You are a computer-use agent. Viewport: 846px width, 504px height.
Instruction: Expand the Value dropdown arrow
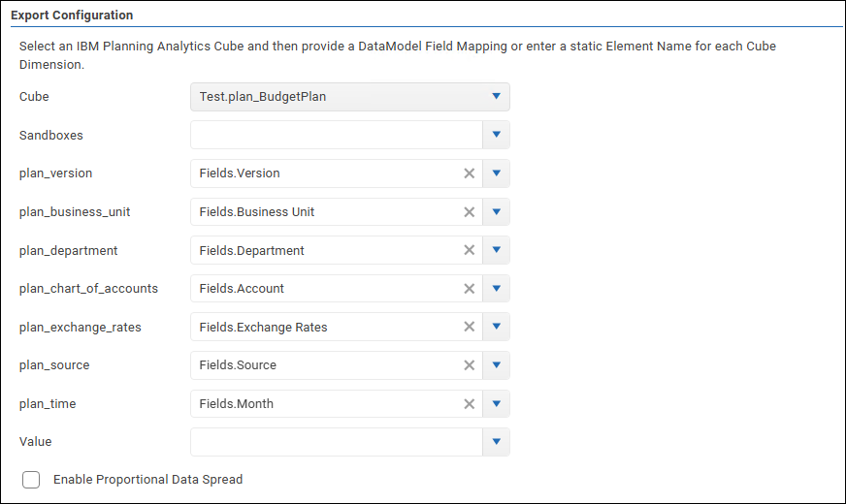point(496,442)
